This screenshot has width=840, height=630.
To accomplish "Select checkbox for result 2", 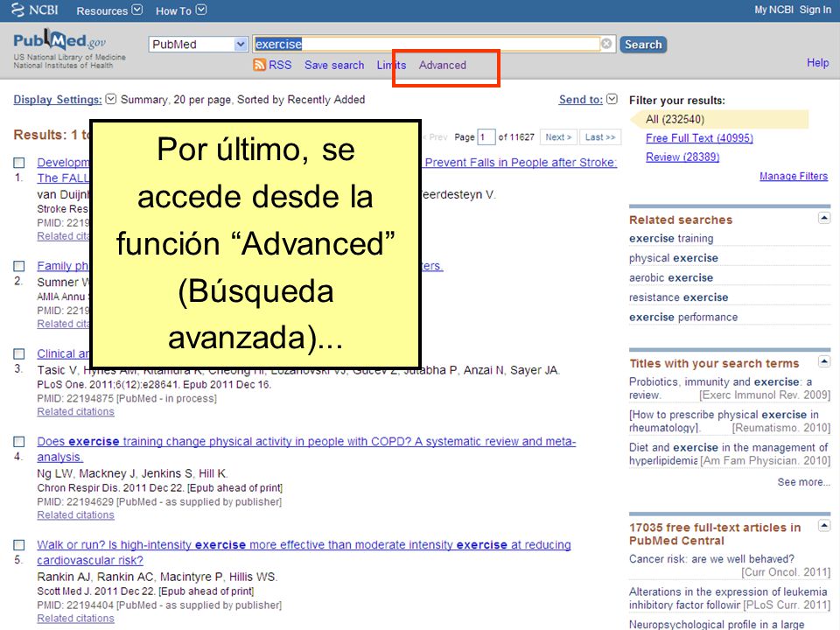I will (18, 266).
